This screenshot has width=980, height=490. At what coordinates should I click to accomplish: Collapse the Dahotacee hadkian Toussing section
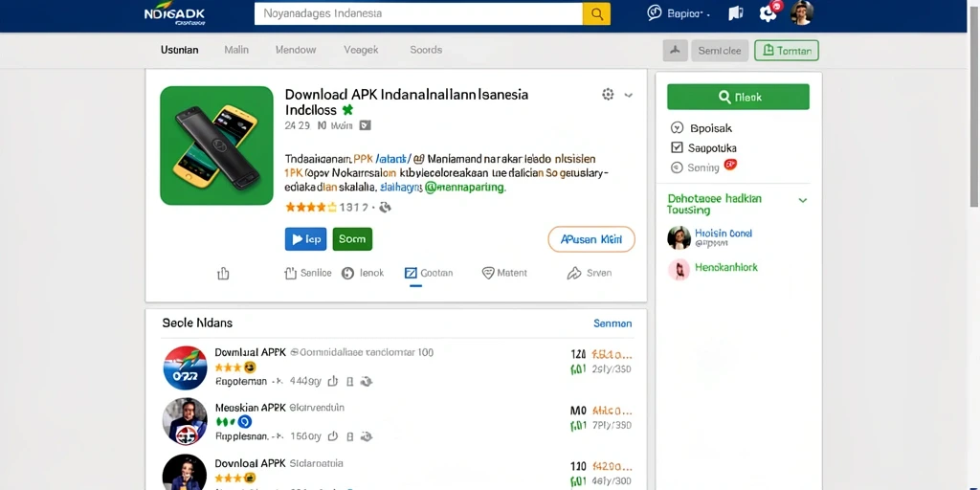click(x=803, y=201)
